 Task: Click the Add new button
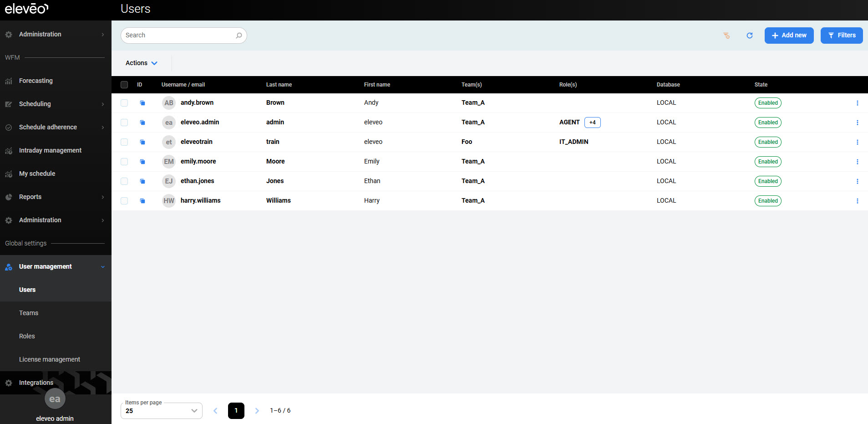[789, 36]
